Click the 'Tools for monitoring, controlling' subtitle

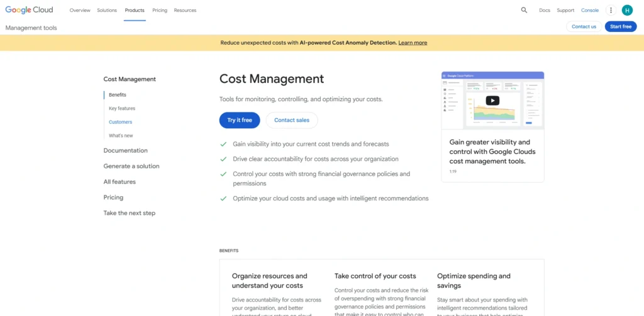(x=301, y=99)
